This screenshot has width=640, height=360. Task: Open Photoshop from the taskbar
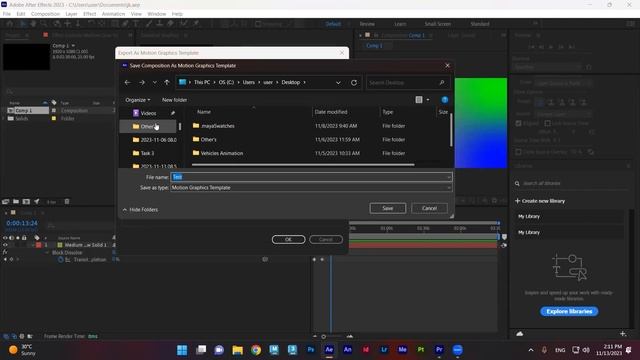(311, 350)
